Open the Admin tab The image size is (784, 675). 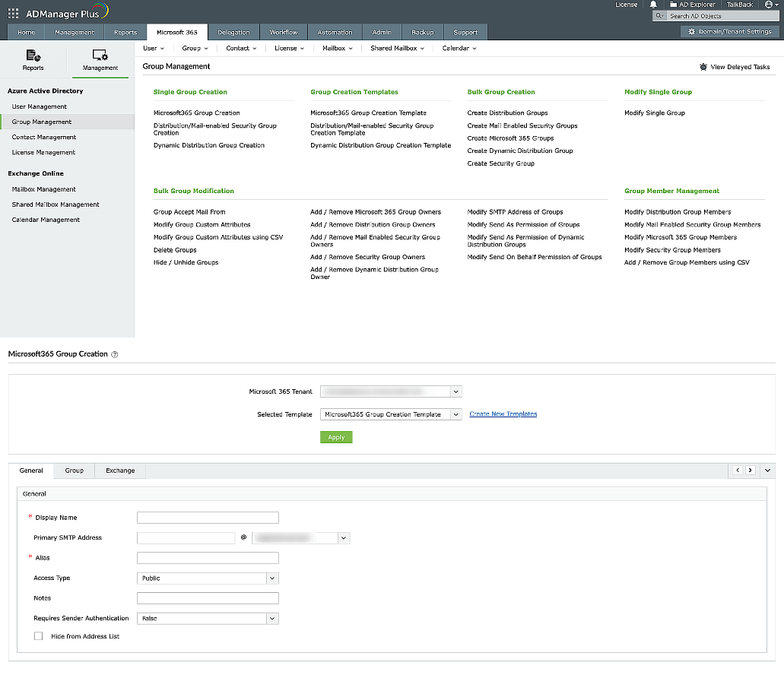(382, 32)
